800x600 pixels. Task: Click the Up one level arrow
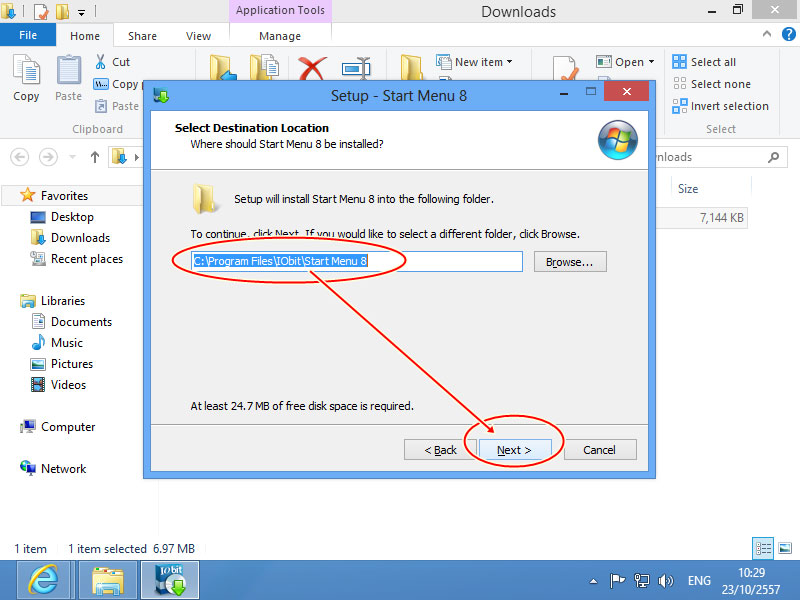(x=95, y=157)
